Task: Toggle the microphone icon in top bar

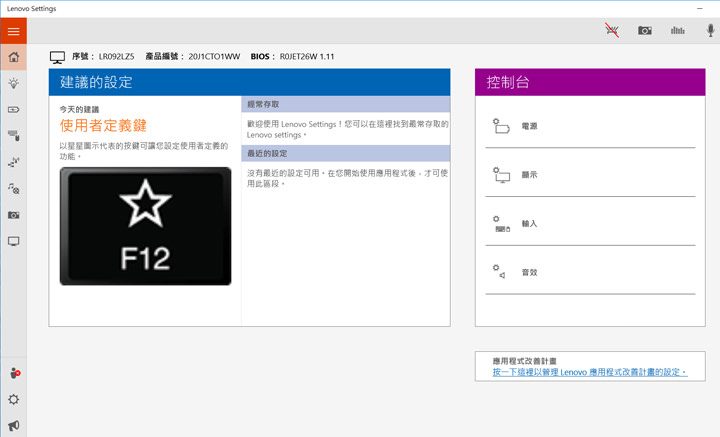Action: coord(711,31)
